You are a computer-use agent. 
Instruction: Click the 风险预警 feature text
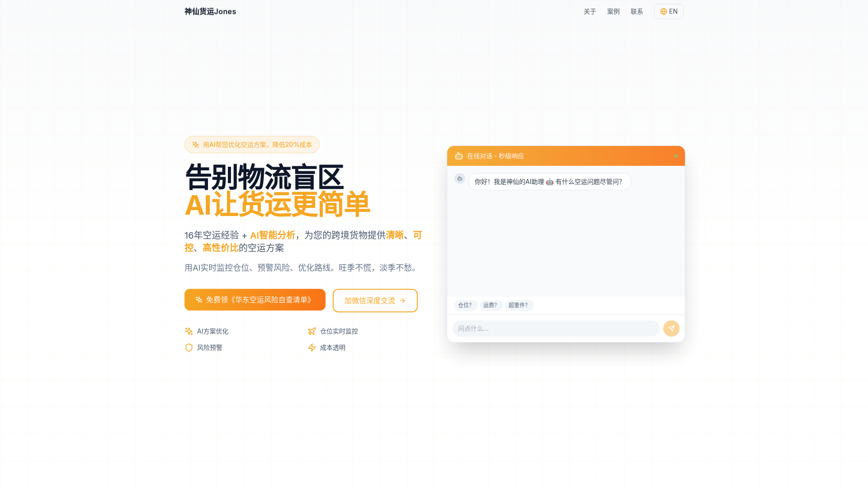210,347
